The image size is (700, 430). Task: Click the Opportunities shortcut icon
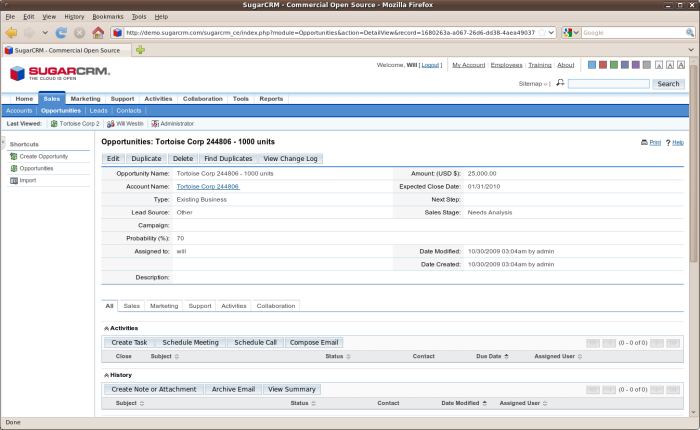pyautogui.click(x=14, y=168)
